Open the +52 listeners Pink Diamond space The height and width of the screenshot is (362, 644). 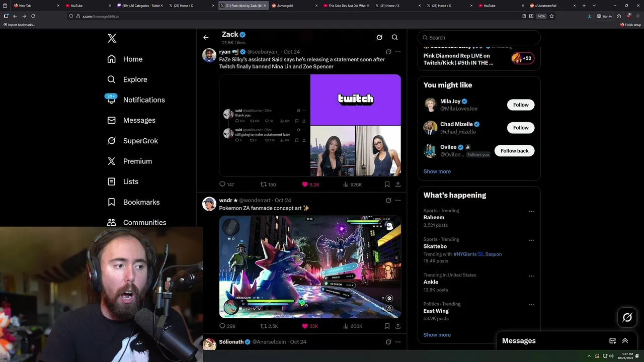[522, 58]
